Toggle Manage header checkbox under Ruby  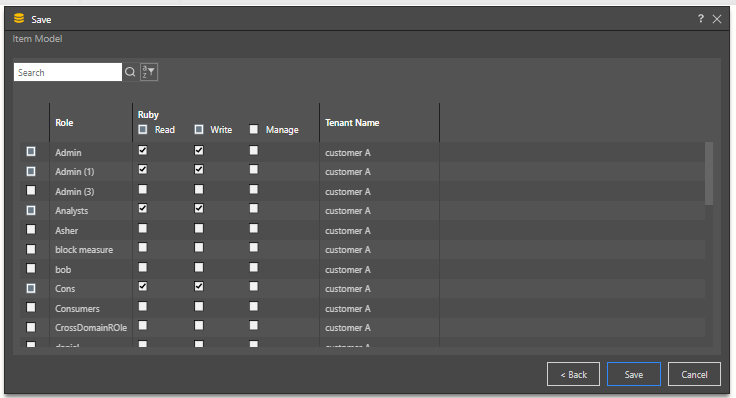click(253, 129)
